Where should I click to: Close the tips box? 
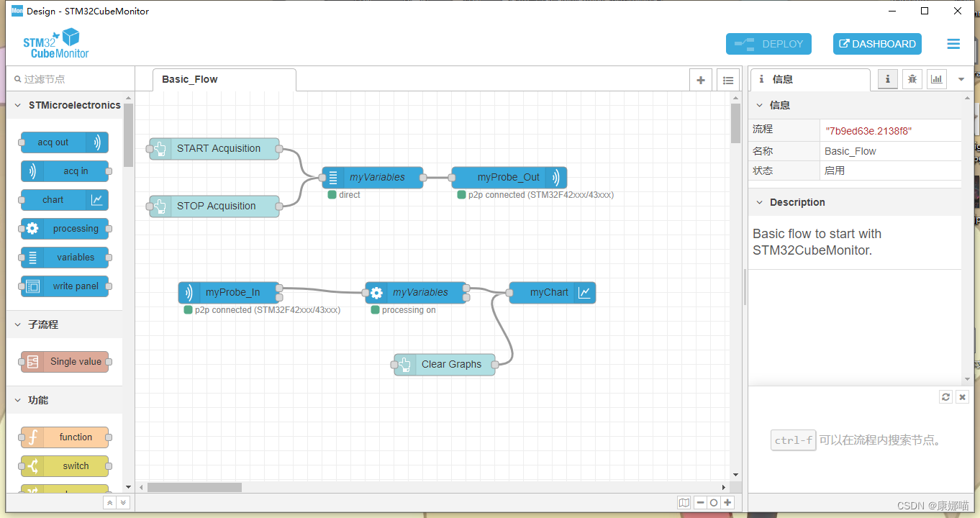963,397
